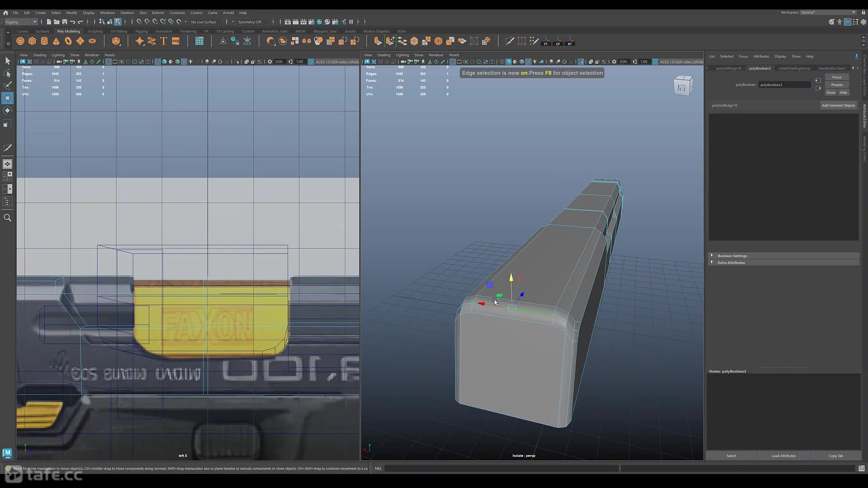Create a polygon cone from the shelf
Viewport: 868px width, 488px height.
tap(56, 41)
